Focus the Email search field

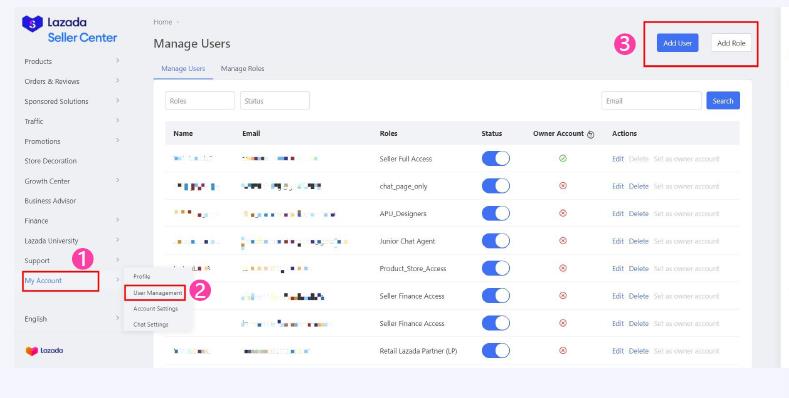tap(651, 101)
